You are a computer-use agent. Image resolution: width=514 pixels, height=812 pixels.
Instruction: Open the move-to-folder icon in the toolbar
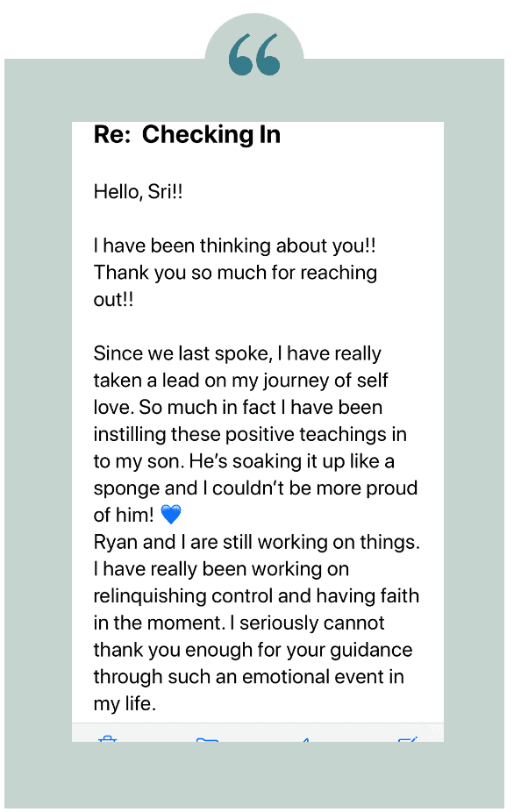click(x=207, y=739)
